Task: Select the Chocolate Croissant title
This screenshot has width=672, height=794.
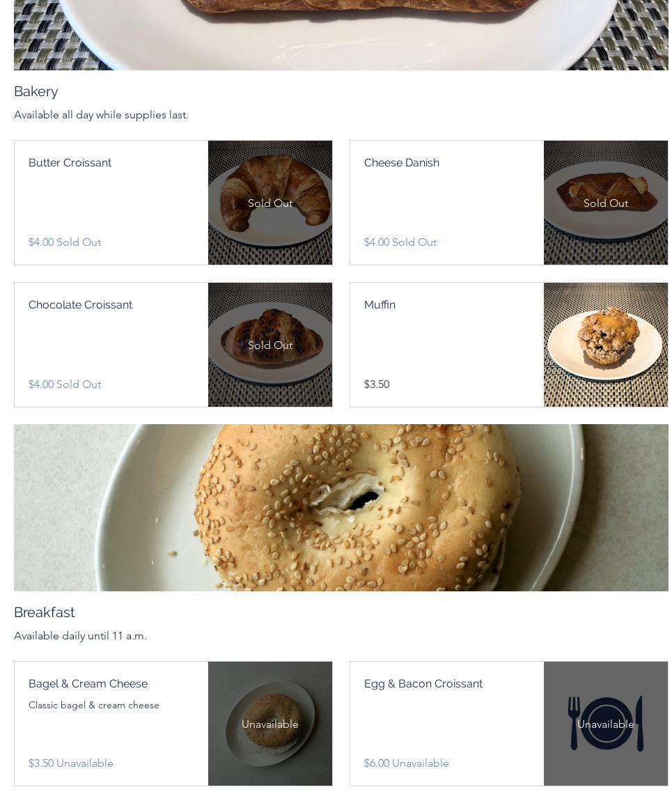Action: pos(80,305)
